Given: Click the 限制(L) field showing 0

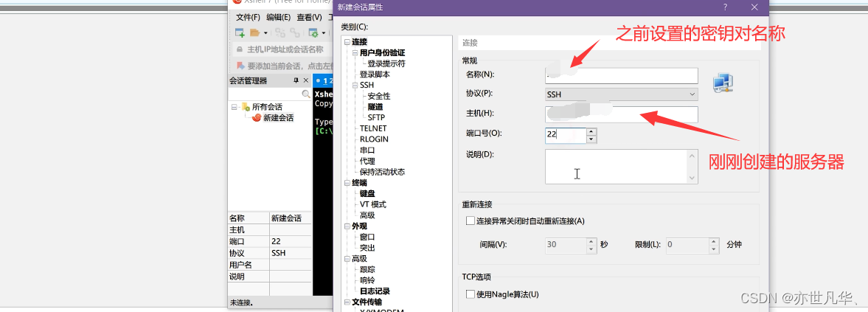Looking at the screenshot, I should tap(687, 244).
